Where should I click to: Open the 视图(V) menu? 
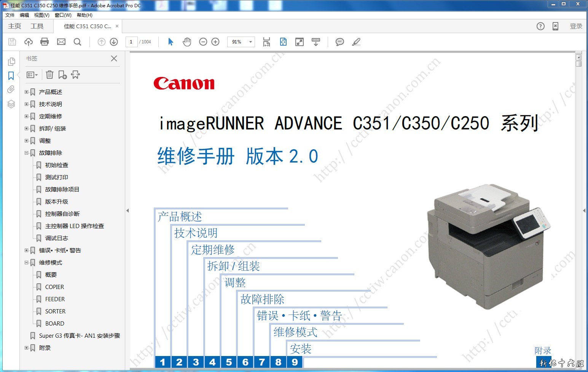pos(41,15)
